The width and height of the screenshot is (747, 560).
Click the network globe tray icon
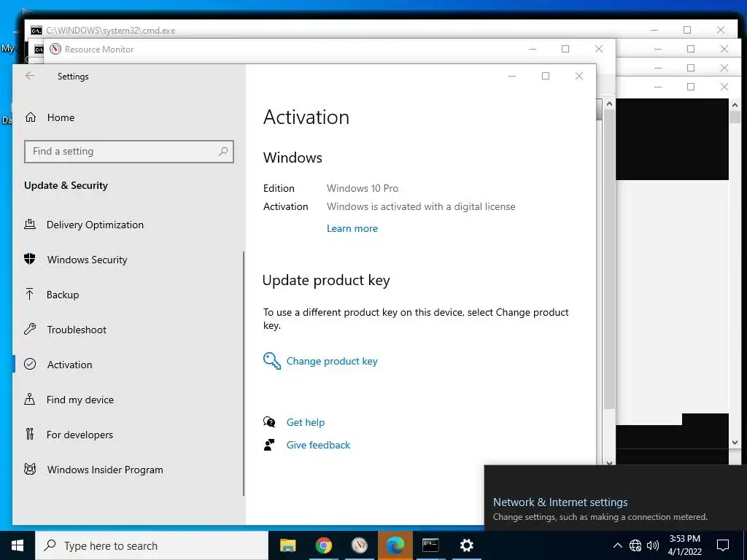(x=635, y=545)
